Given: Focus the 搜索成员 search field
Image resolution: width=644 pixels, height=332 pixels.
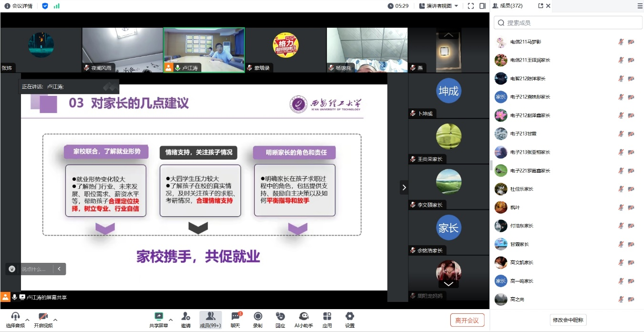Looking at the screenshot, I should click(568, 22).
